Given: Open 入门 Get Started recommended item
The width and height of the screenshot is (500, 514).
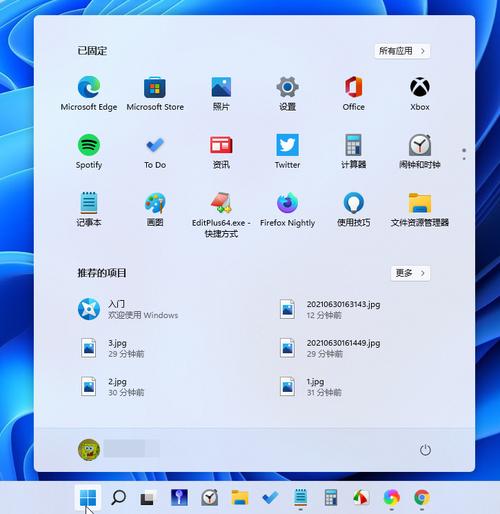Looking at the screenshot, I should [128, 309].
